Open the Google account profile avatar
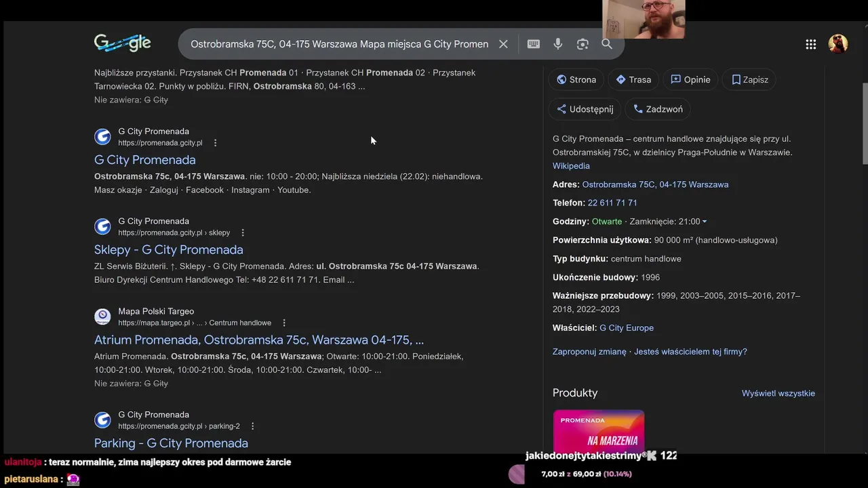Viewport: 868px width, 488px height. 838,44
